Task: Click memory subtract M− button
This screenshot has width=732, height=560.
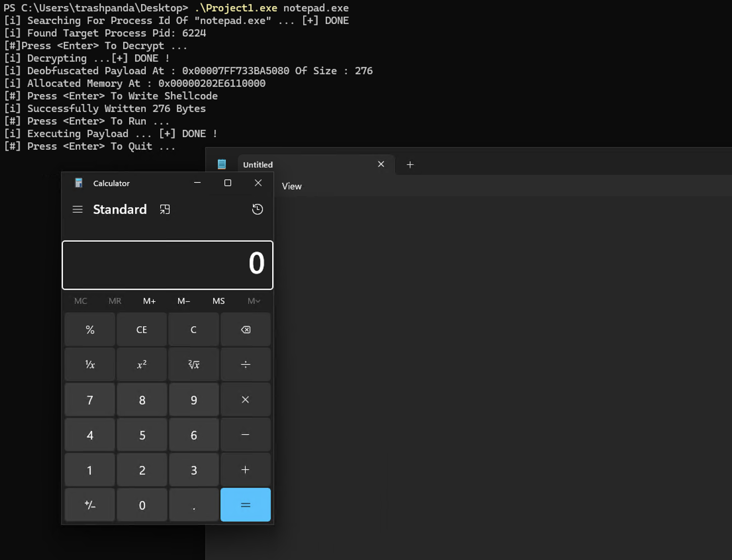Action: click(184, 301)
